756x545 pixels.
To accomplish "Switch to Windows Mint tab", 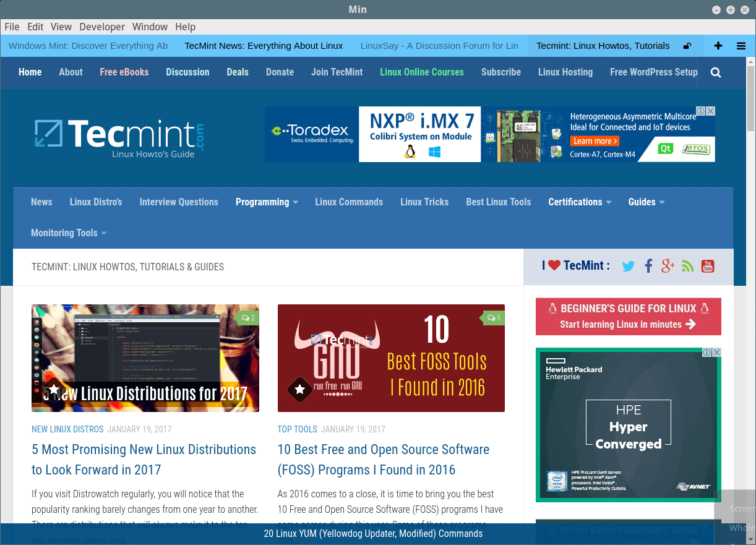I will (x=88, y=46).
